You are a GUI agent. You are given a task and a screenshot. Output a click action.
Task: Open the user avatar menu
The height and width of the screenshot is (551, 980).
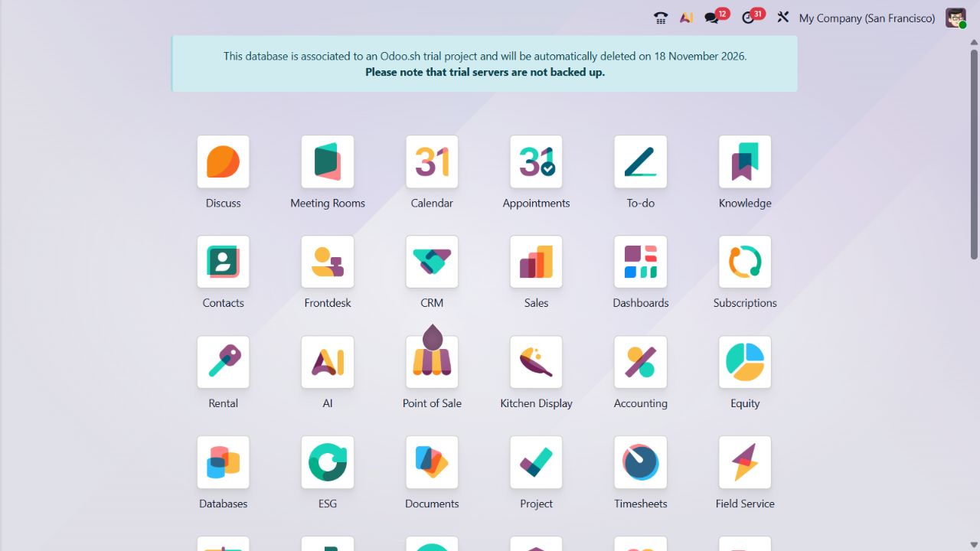click(x=955, y=18)
